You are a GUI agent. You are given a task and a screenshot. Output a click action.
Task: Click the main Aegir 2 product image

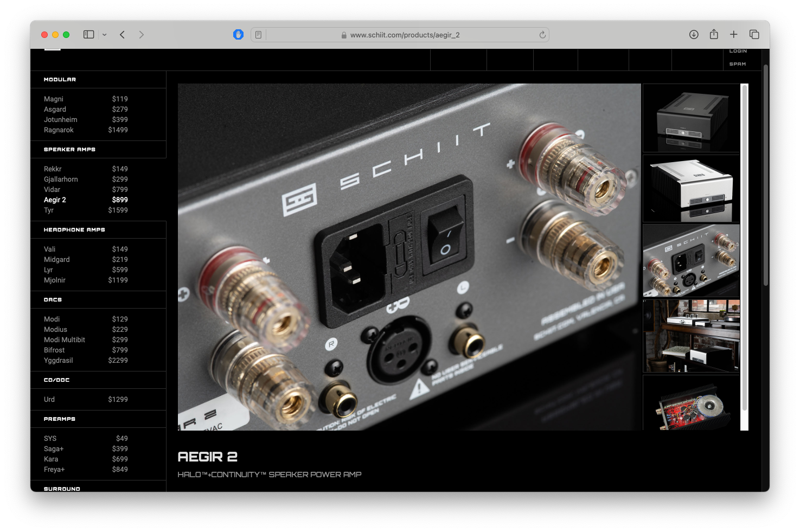click(409, 257)
